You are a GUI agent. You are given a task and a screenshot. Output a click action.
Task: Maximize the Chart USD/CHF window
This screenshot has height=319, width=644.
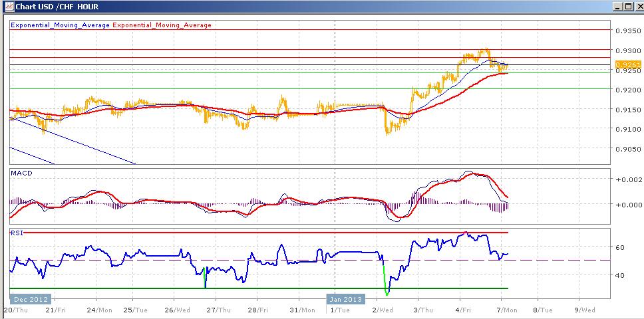point(628,7)
